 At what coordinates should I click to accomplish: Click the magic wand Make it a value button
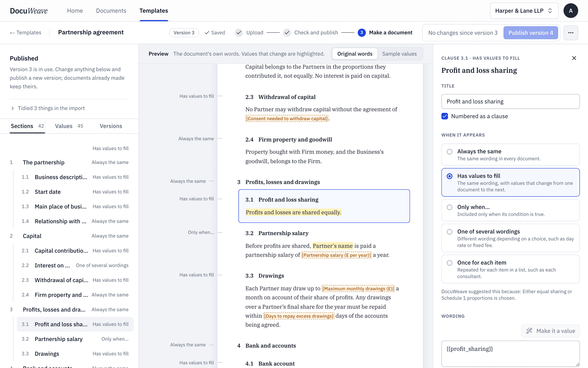click(550, 331)
